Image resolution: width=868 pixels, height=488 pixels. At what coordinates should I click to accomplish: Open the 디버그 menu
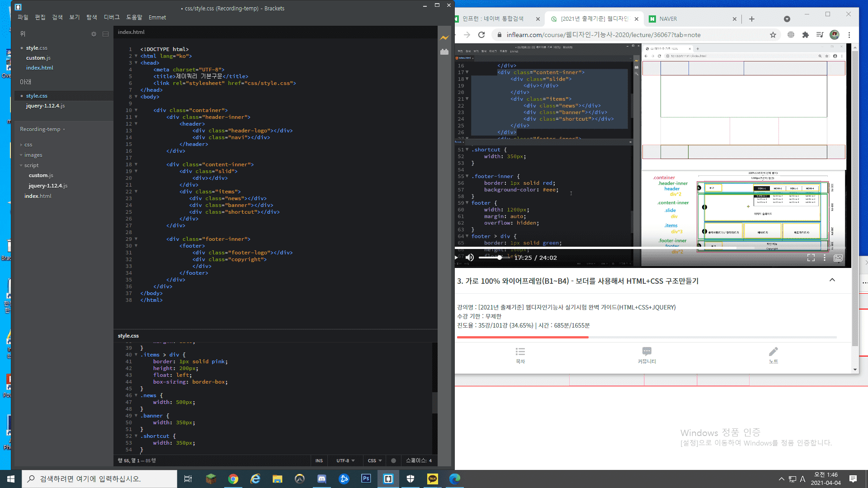point(111,17)
